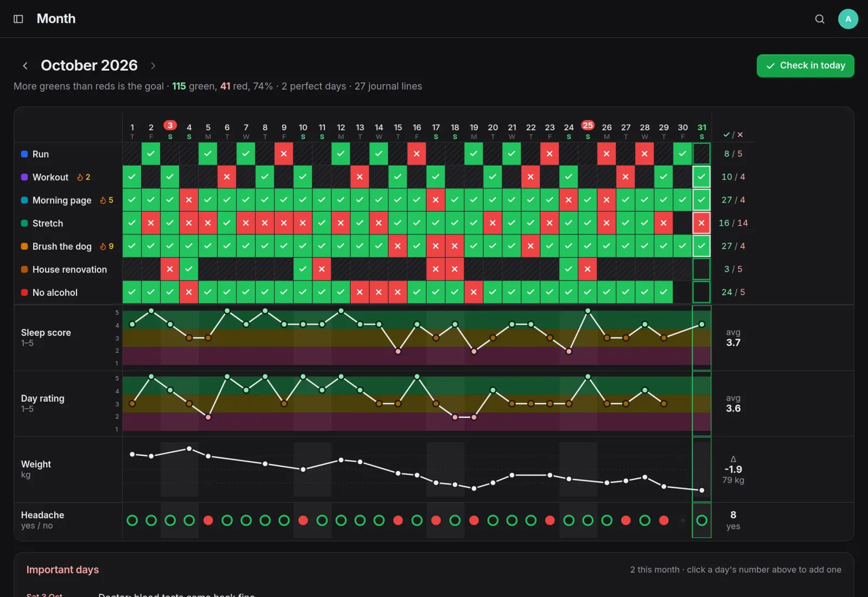Toggle House renovation cell for day 31
This screenshot has width=868, height=597.
click(701, 269)
